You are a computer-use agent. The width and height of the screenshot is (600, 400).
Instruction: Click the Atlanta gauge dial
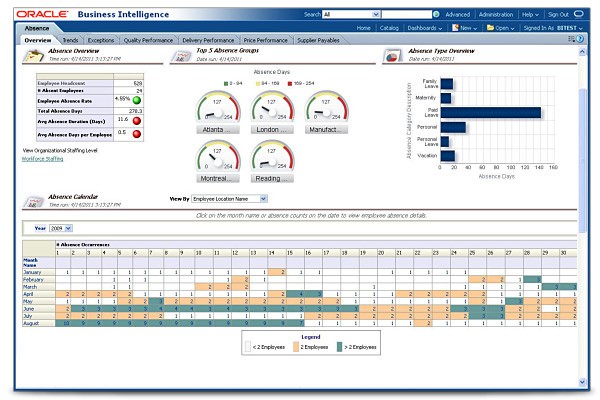tap(218, 106)
